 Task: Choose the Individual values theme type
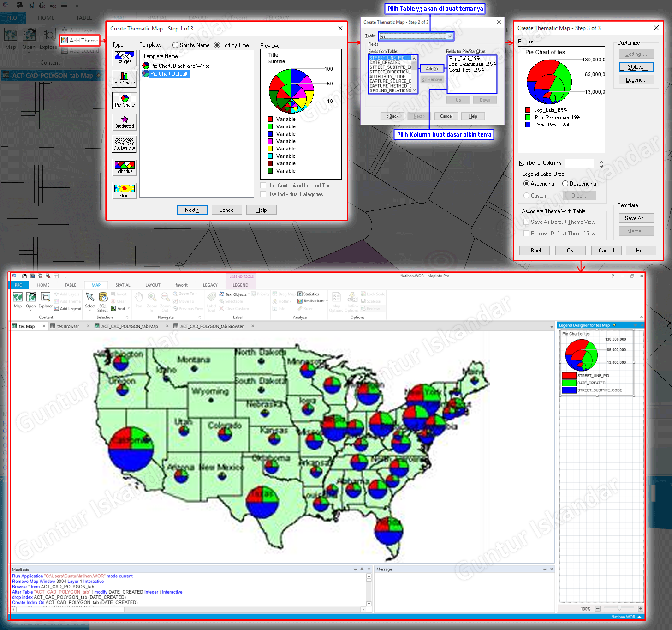point(125,167)
